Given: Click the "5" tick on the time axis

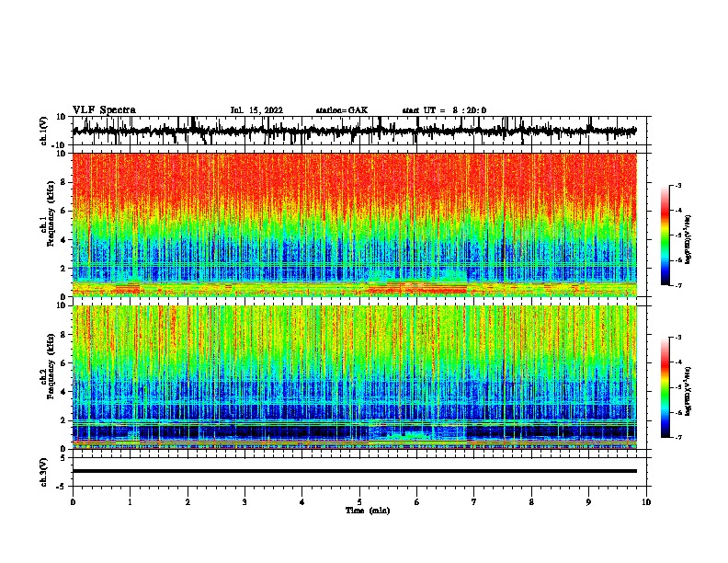Looking at the screenshot, I should (359, 502).
